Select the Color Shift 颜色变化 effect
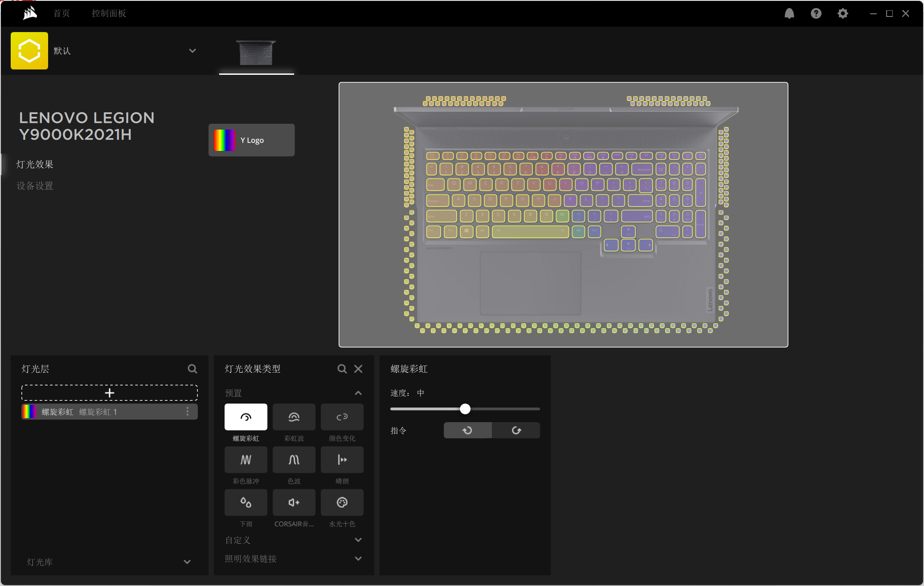Viewport: 924px width, 586px height. pyautogui.click(x=342, y=417)
